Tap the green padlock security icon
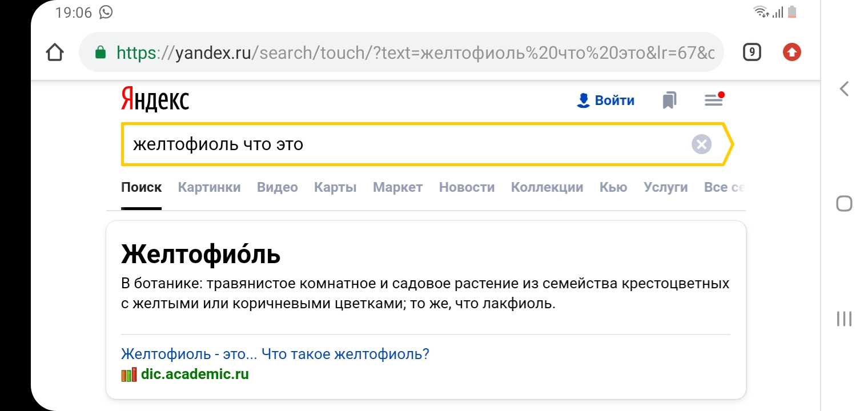The width and height of the screenshot is (868, 411). pyautogui.click(x=101, y=53)
